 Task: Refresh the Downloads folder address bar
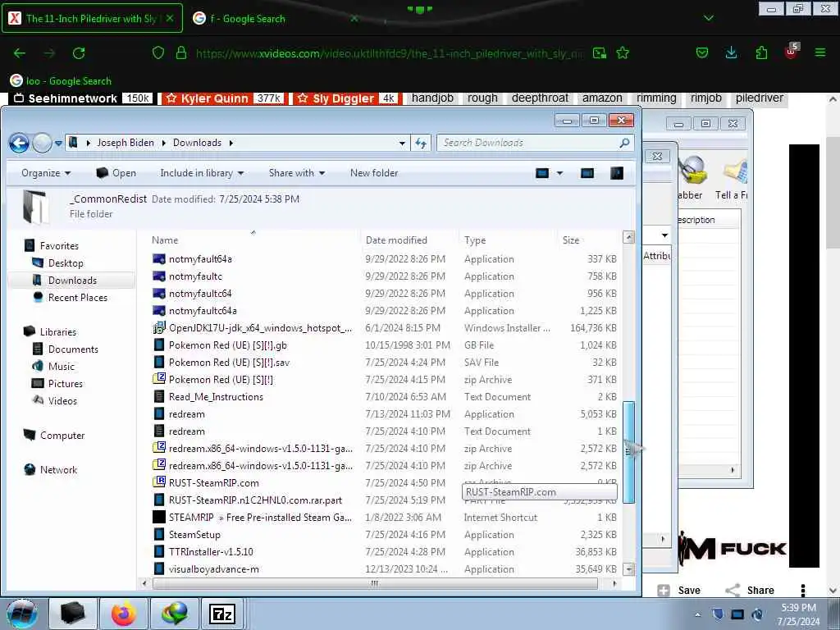point(421,143)
